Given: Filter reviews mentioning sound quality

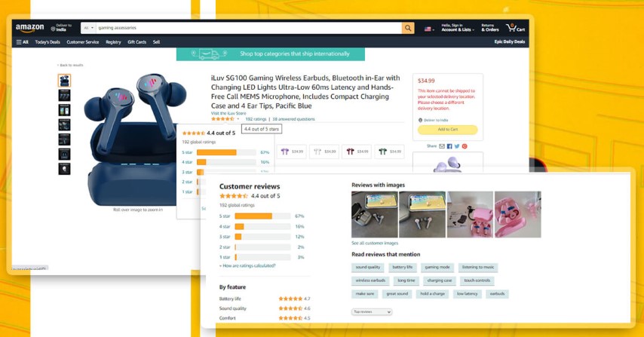Looking at the screenshot, I should pyautogui.click(x=368, y=267).
